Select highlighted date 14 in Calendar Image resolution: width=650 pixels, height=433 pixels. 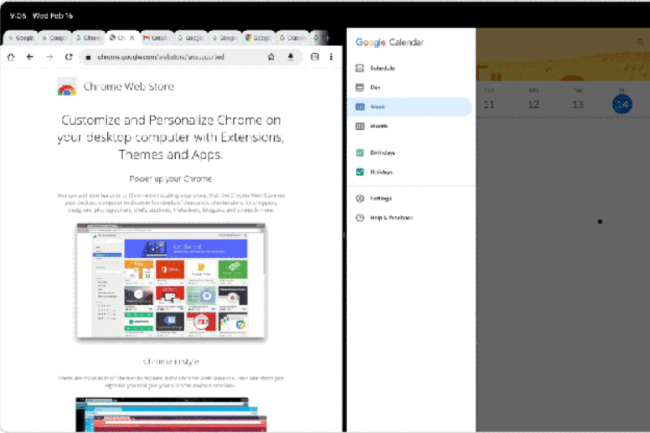point(622,104)
